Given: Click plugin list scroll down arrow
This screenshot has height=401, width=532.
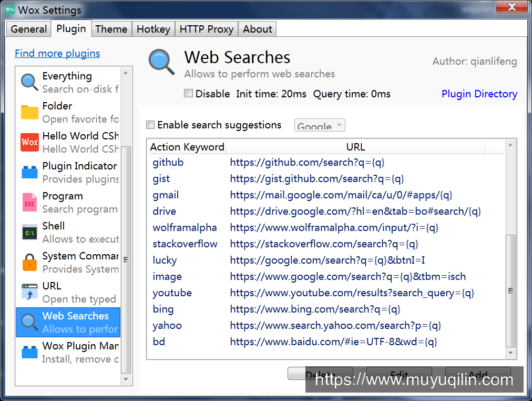Looking at the screenshot, I should point(126,379).
